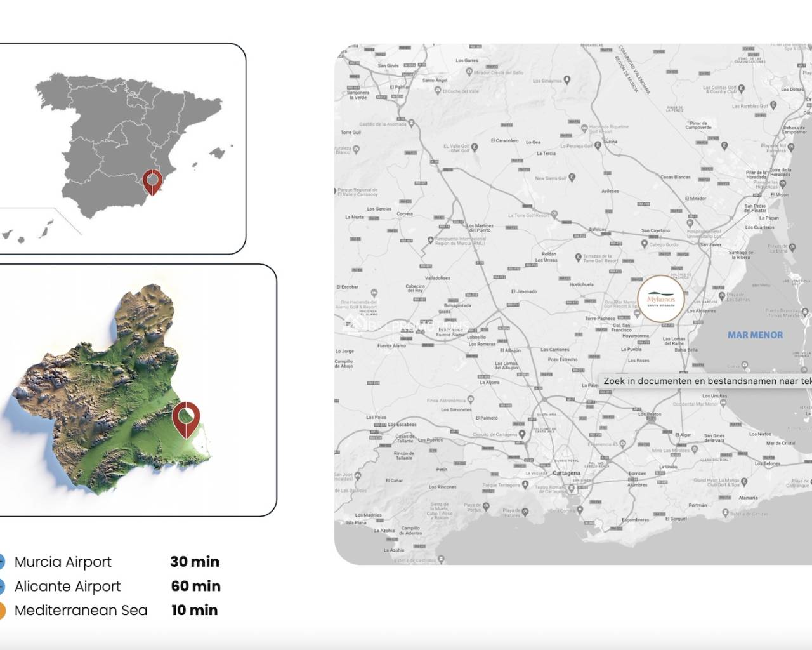Viewport: 812px width, 650px height.
Task: Click the Torre-Pacheco town label
Action: pyautogui.click(x=599, y=319)
